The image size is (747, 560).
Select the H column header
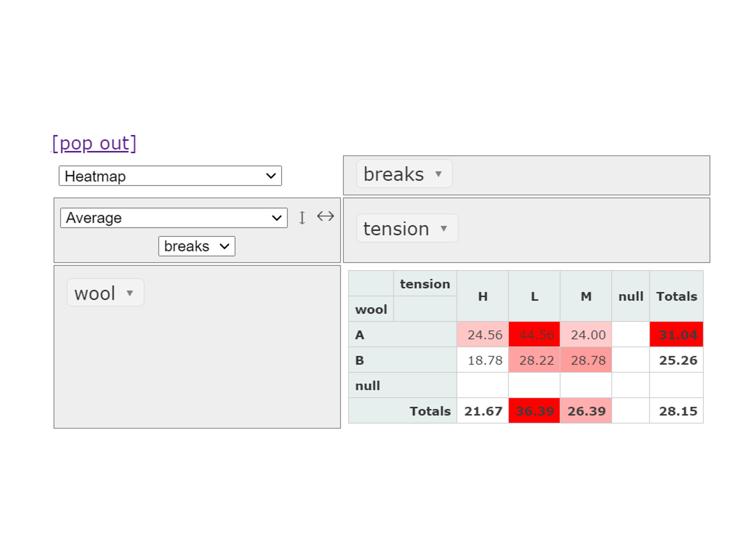click(483, 297)
